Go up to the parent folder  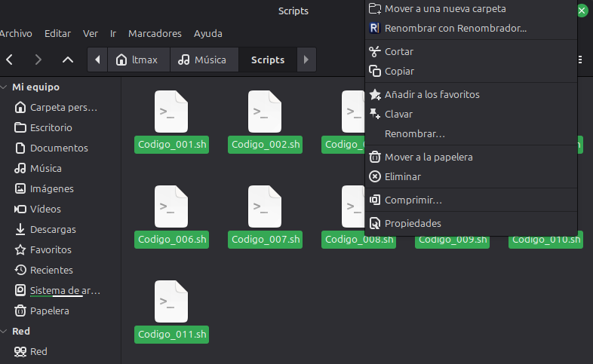[x=68, y=60]
